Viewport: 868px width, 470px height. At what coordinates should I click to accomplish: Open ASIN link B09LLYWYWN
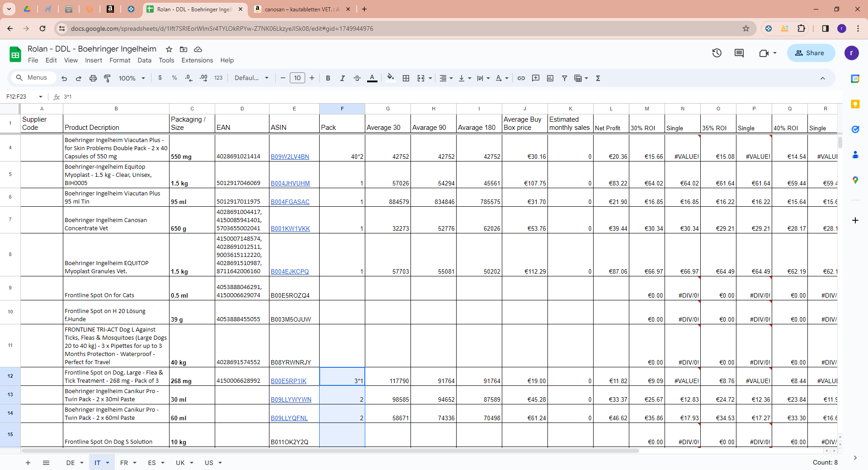(x=291, y=399)
